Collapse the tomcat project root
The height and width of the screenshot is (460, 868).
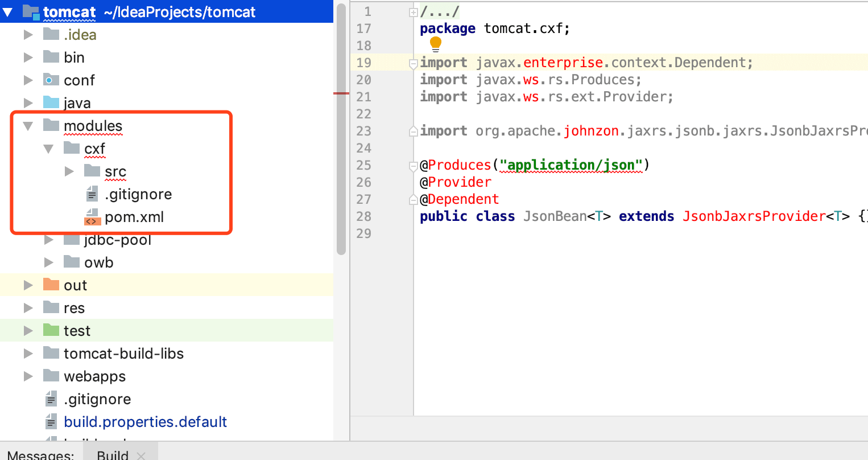8,12
